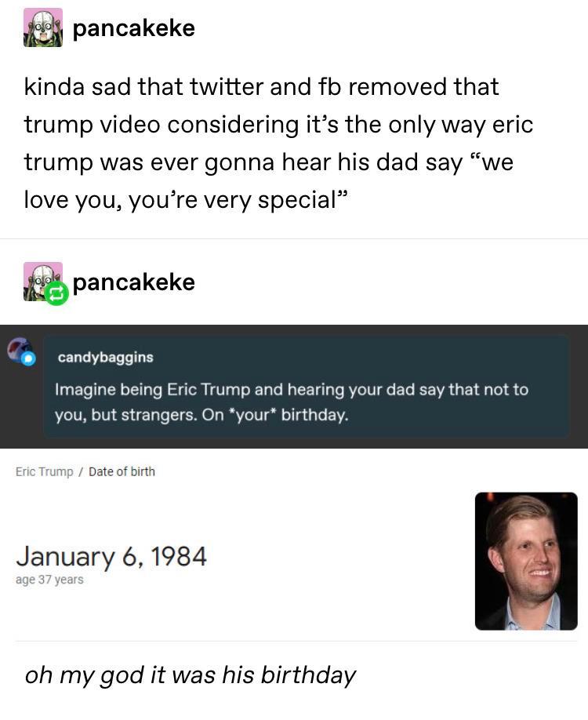Click the slash separator in the breadcrumb
588x720 pixels.
tap(81, 471)
